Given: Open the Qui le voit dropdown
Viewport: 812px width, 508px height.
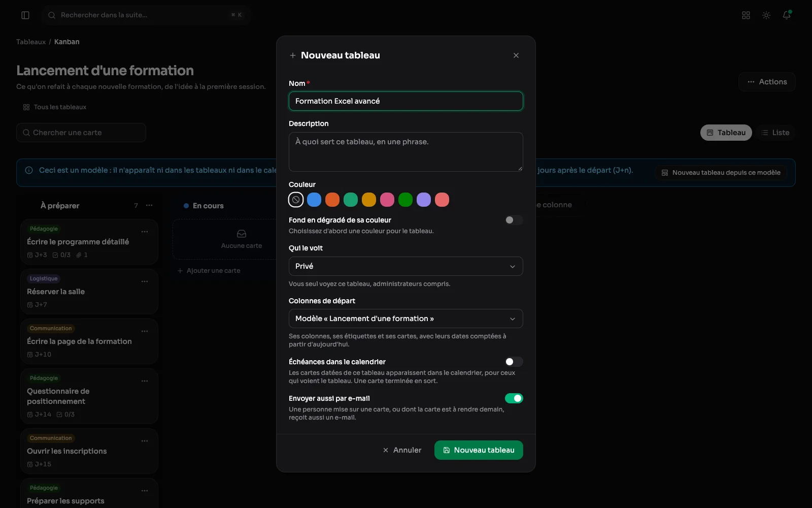Looking at the screenshot, I should 406,266.
